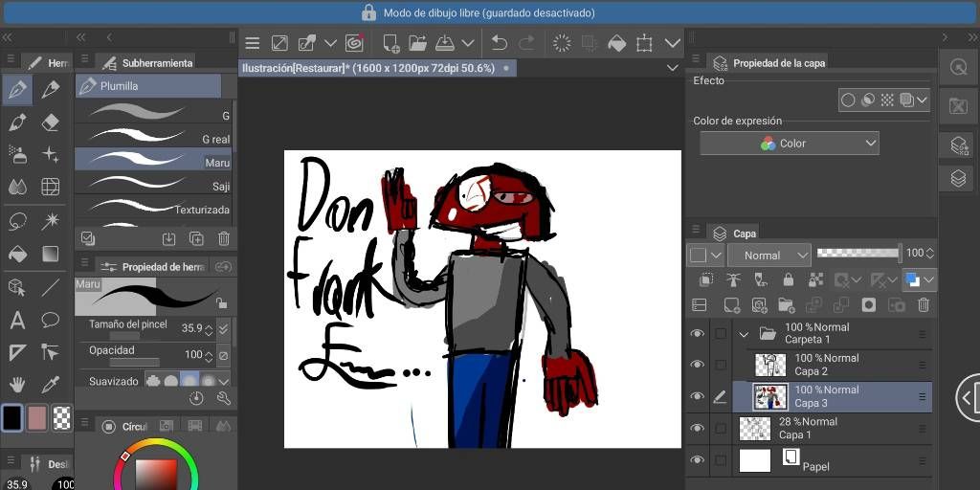The image size is (980, 490).
Task: Select the Blend (water drops) tool
Action: tap(17, 187)
